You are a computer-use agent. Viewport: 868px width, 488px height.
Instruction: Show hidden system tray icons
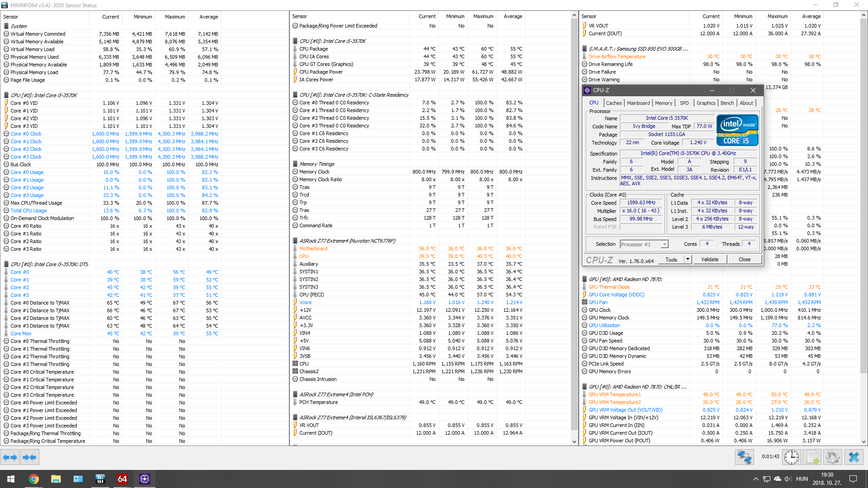point(755,479)
